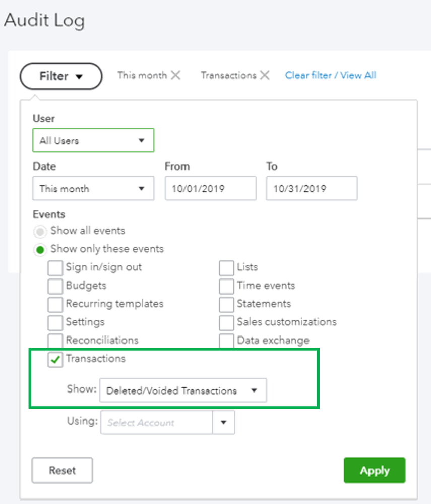Viewport: 431px width, 504px height.
Task: Check the Lists event checkbox
Action: (227, 267)
